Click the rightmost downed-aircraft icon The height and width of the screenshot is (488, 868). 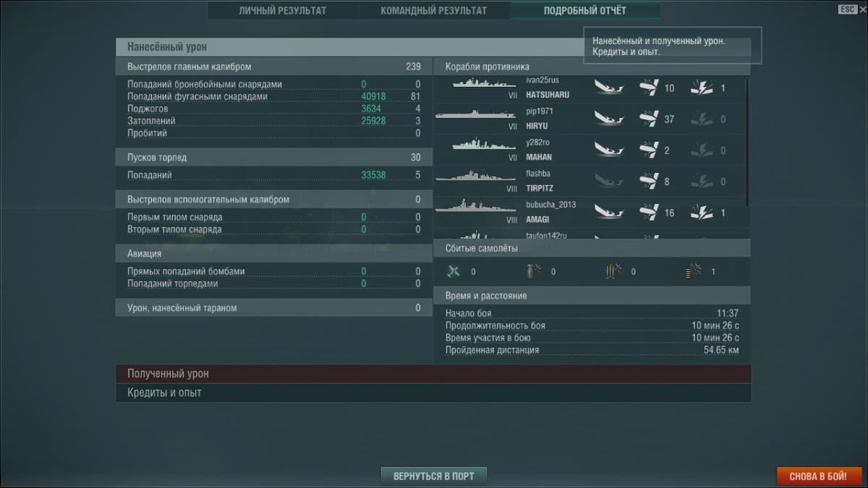click(693, 272)
